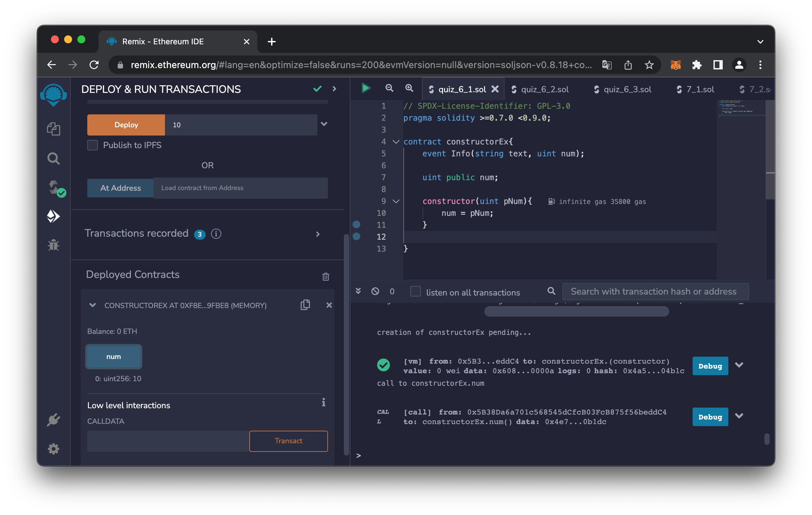Open the Solidity compiler plugin icon
Screen dimensions: 812x515
coord(54,188)
